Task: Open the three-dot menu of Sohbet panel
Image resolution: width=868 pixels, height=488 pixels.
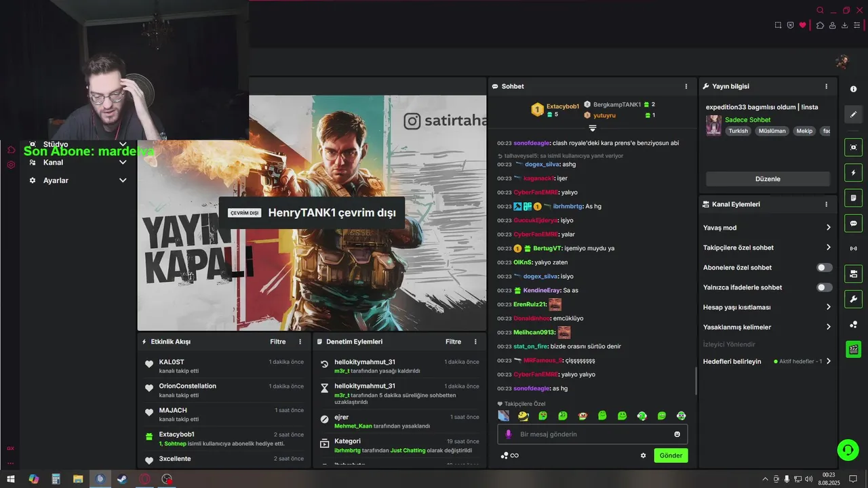Action: click(x=686, y=86)
